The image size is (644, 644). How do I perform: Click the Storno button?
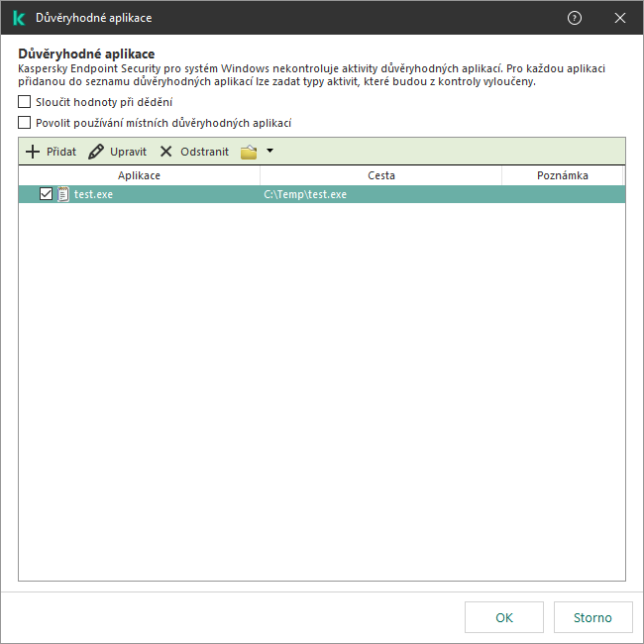pos(592,617)
